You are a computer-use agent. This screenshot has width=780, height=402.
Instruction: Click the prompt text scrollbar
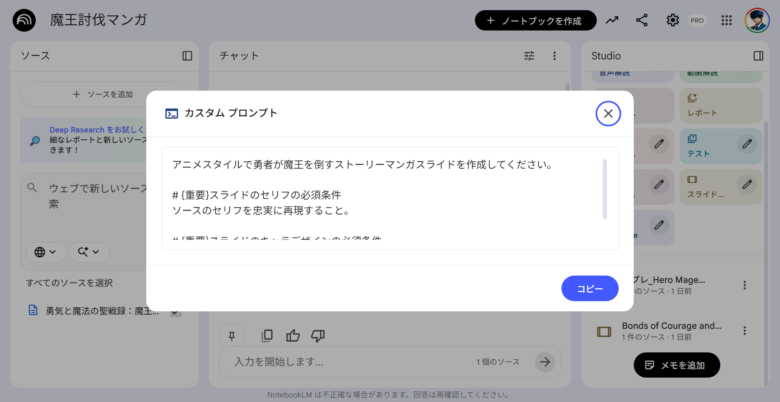(604, 188)
